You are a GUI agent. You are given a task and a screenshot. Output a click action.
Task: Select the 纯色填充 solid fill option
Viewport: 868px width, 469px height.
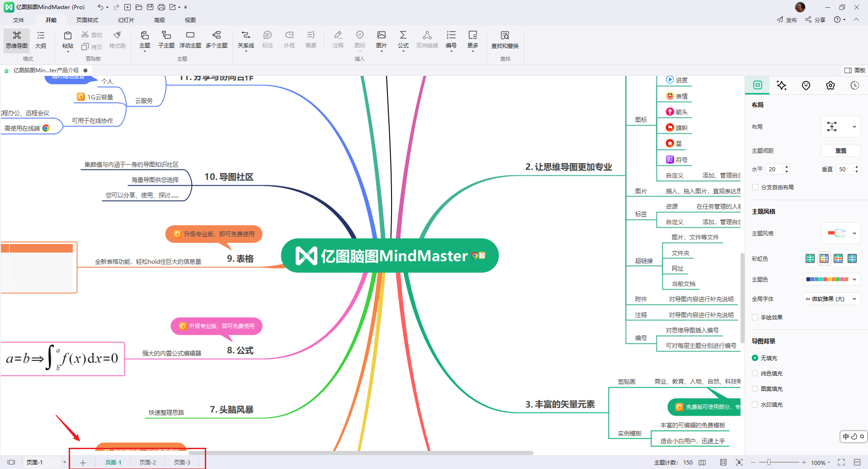pyautogui.click(x=755, y=373)
